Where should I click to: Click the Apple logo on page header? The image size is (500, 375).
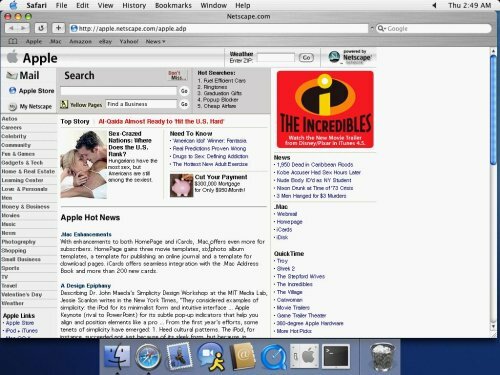click(x=13, y=57)
